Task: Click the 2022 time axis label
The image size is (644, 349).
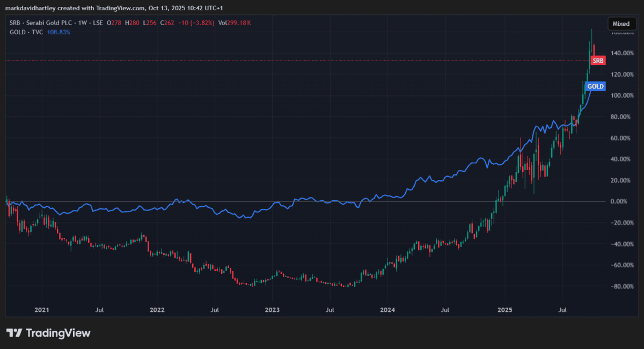Action: (x=157, y=310)
